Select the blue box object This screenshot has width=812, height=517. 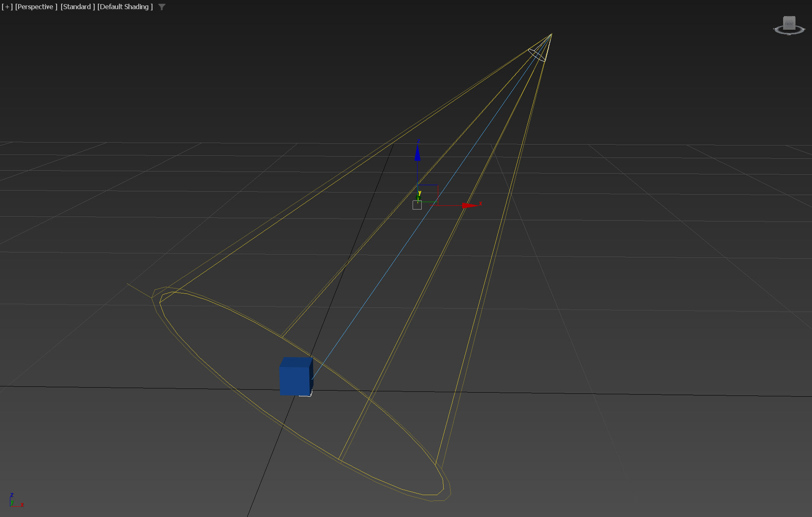pos(295,379)
